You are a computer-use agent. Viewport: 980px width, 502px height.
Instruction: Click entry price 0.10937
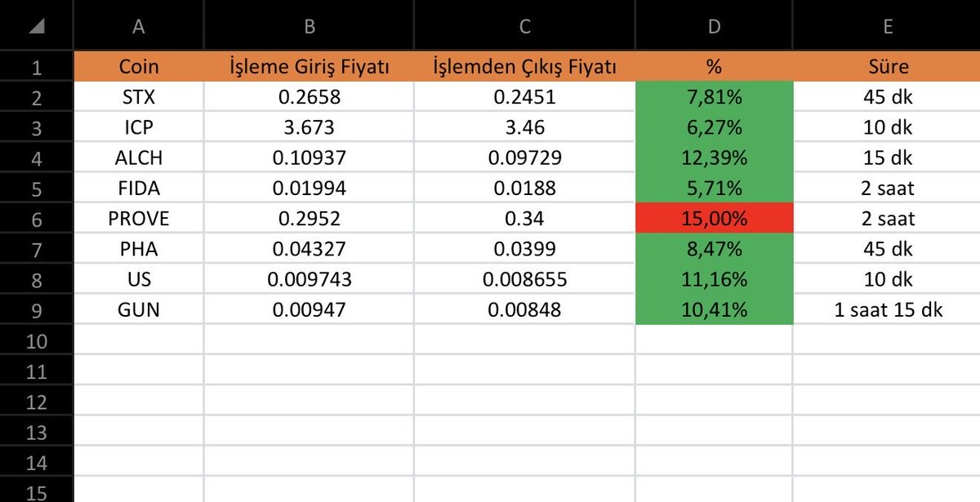(309, 158)
